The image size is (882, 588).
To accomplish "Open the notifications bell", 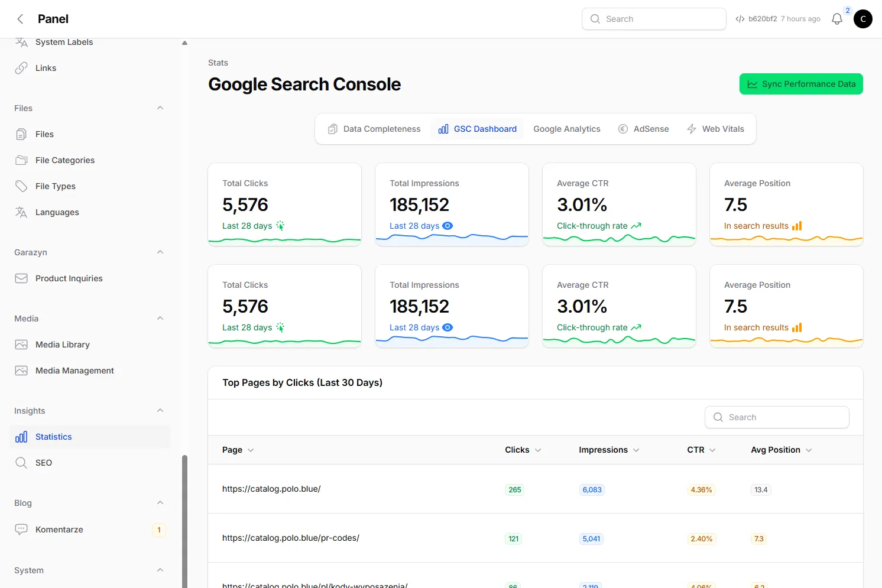I will tap(836, 19).
